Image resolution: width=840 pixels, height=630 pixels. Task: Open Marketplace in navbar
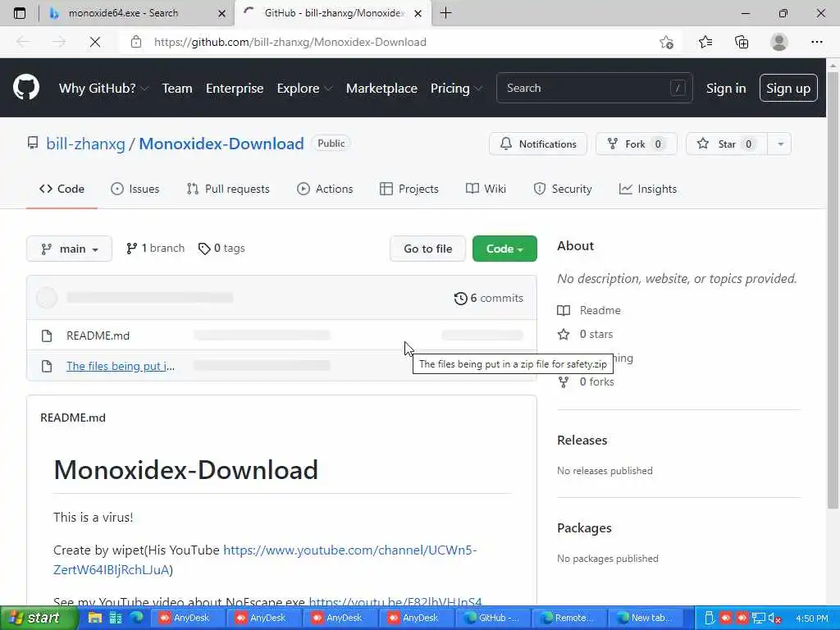click(381, 88)
